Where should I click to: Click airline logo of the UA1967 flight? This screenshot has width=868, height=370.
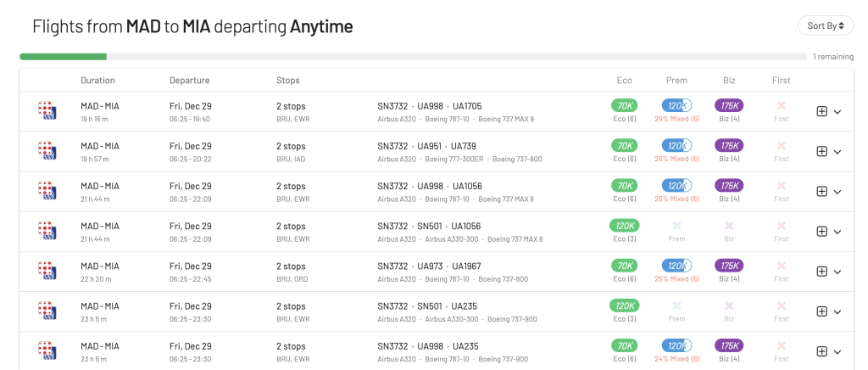[47, 272]
